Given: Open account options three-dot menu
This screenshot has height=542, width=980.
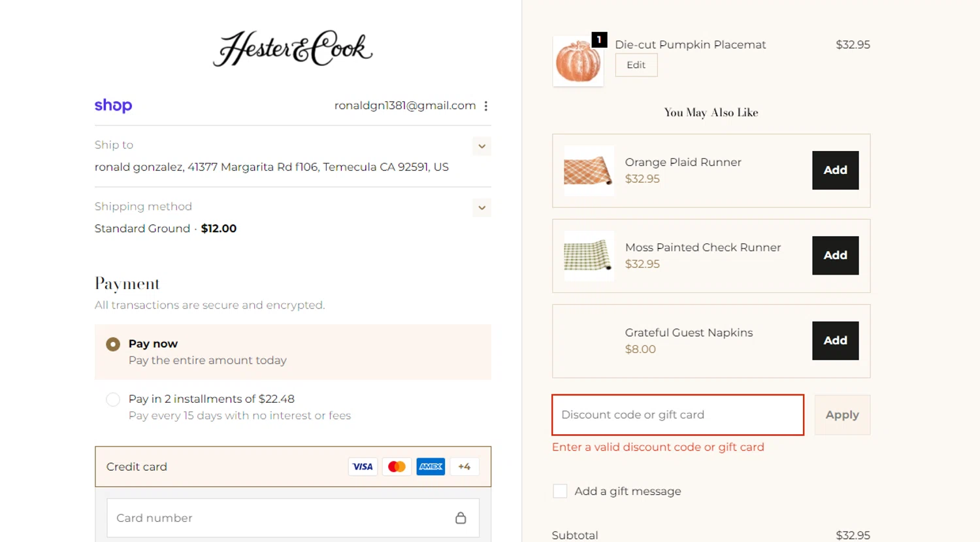Looking at the screenshot, I should tap(485, 106).
